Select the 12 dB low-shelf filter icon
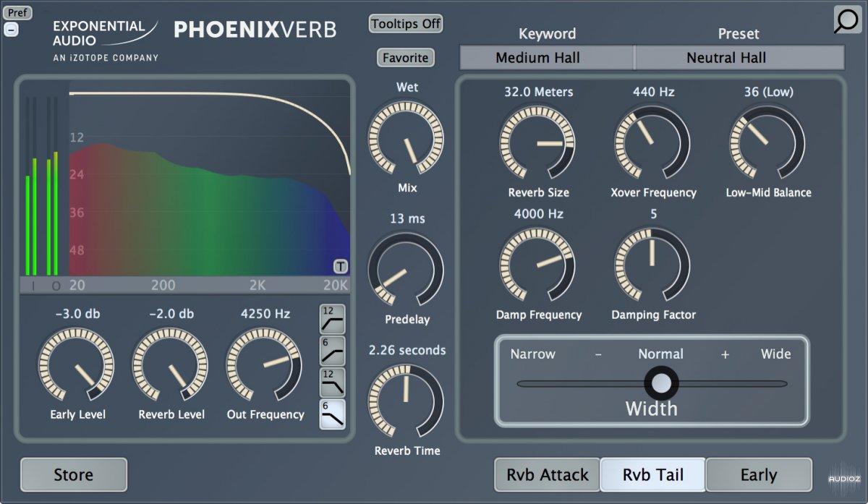868x504 pixels. 332,319
